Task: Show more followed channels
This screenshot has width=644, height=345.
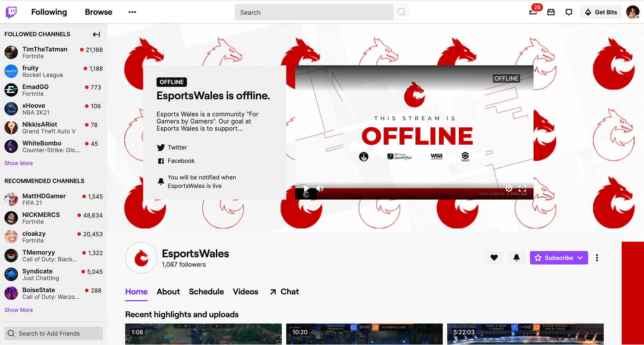Action: pos(19,163)
